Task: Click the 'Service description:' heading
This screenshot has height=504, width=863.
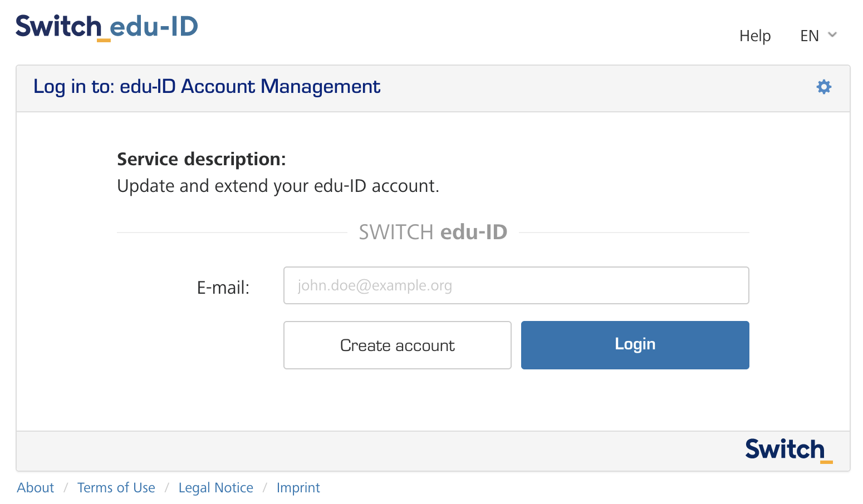Action: pos(201,159)
